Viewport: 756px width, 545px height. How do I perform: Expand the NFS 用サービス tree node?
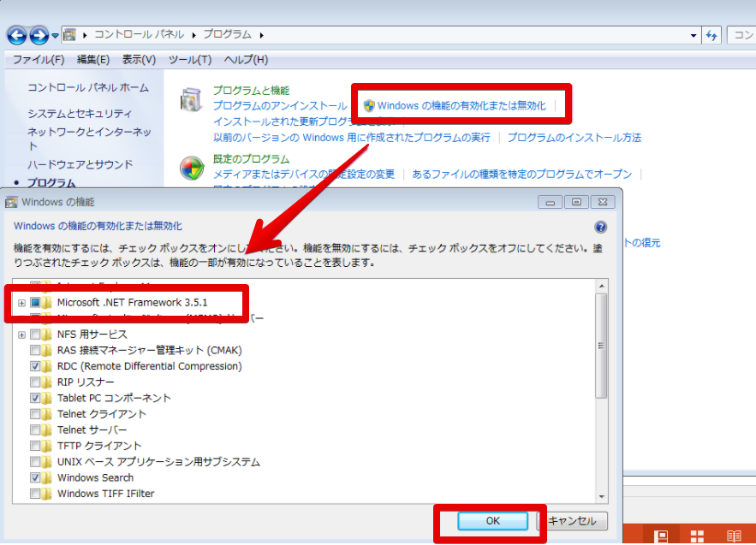(21, 335)
